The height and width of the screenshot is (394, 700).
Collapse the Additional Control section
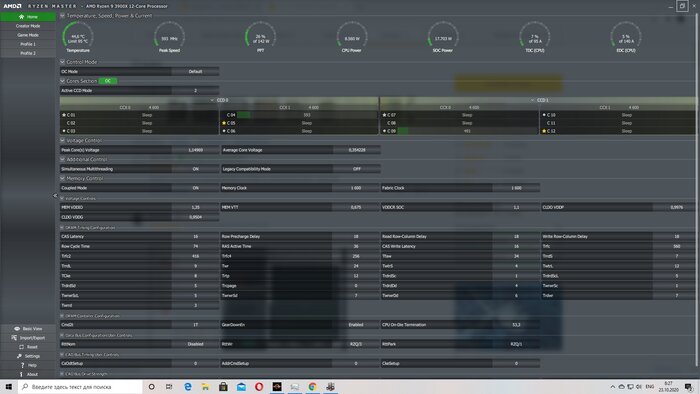62,159
